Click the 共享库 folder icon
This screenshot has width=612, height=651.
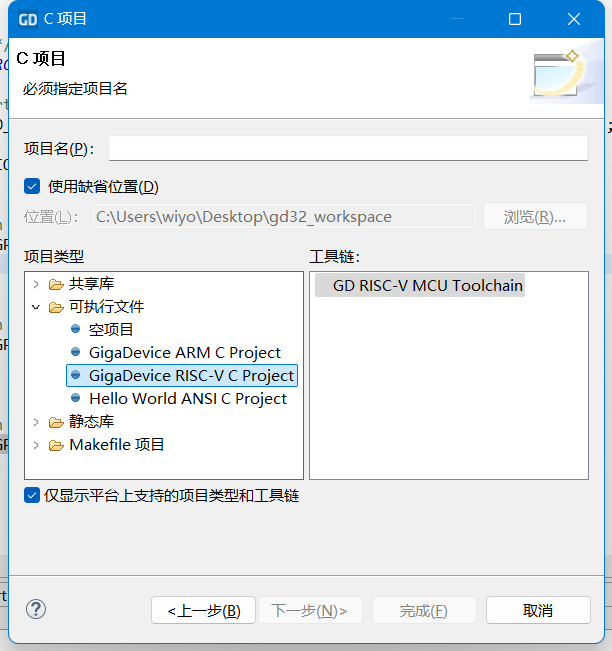[x=56, y=284]
